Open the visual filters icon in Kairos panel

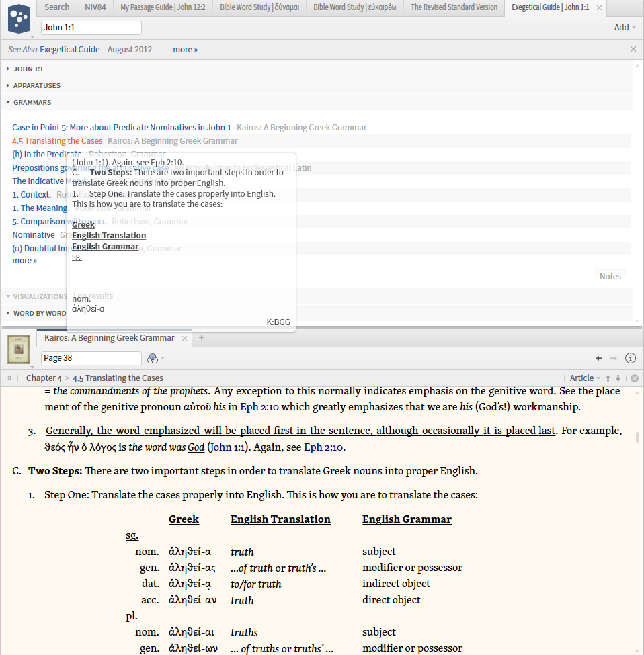153,359
